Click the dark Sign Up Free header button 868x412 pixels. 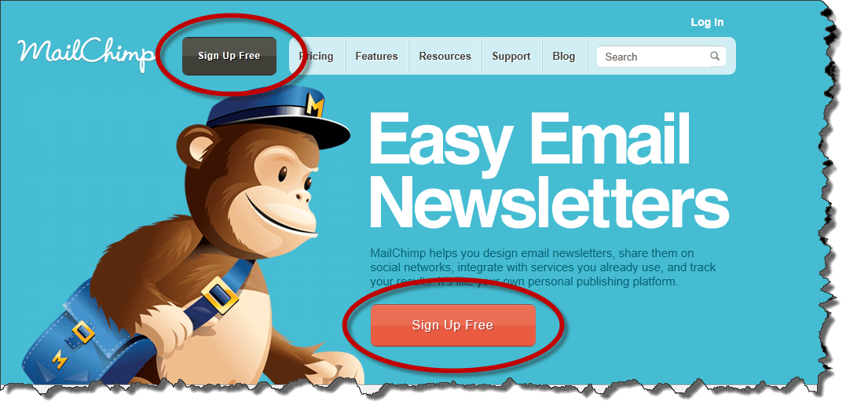229,56
